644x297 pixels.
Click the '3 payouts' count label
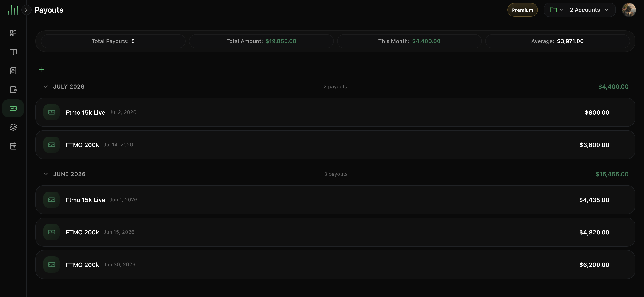click(x=336, y=174)
